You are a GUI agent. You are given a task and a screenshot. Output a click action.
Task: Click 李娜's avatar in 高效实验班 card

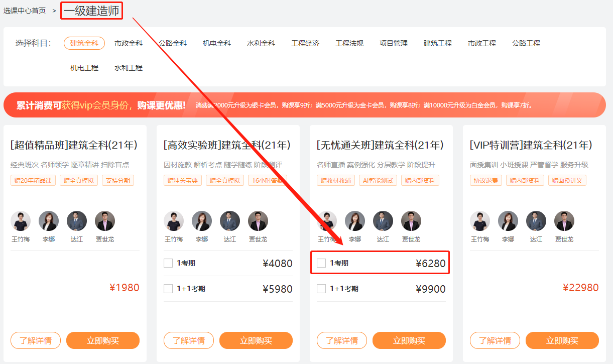[x=202, y=221]
